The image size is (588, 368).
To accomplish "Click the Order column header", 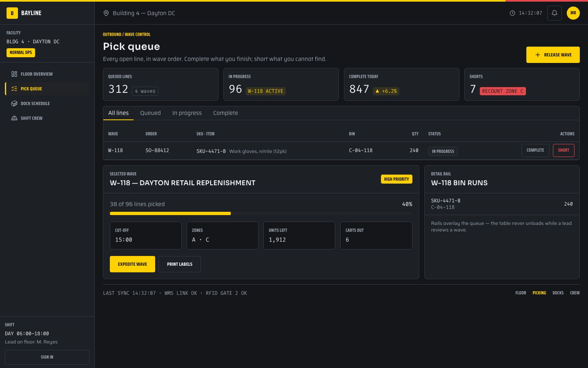I will tap(151, 134).
